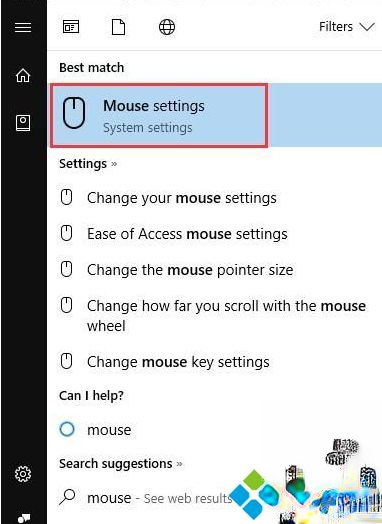Expand the Filters dropdown
Viewport: 382px width, 524px height.
(347, 27)
